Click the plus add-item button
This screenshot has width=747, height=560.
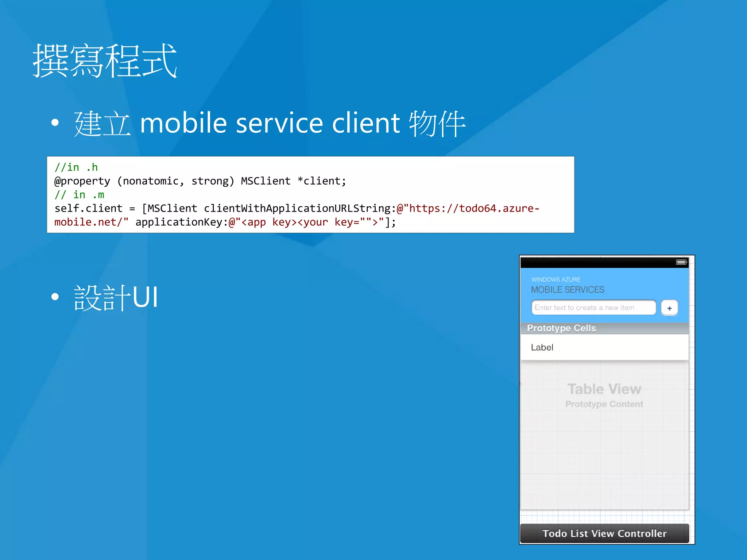tap(669, 308)
